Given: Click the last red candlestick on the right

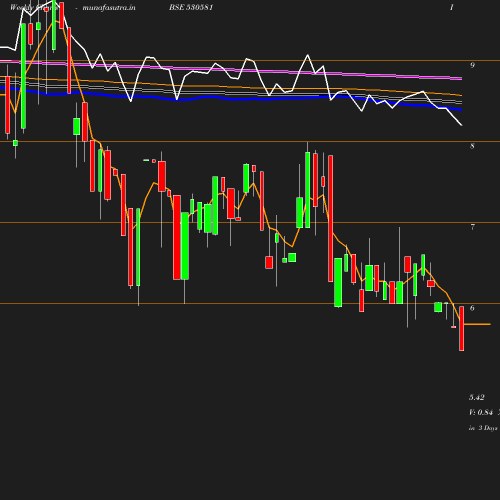Looking at the screenshot, I should point(462,328).
